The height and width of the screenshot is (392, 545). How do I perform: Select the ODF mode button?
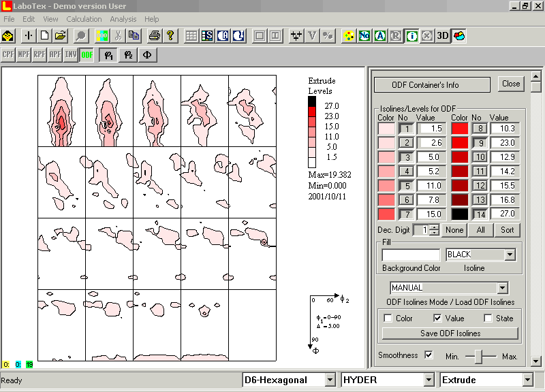tap(87, 54)
